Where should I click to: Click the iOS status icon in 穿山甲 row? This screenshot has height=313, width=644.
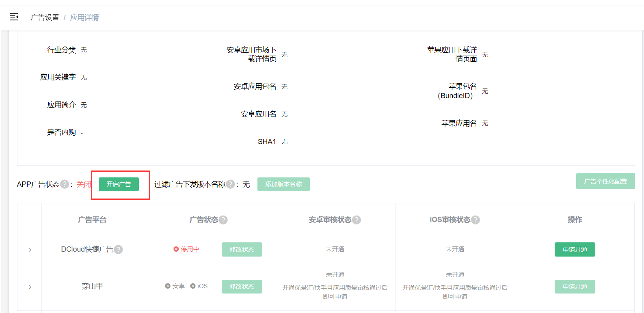193,286
